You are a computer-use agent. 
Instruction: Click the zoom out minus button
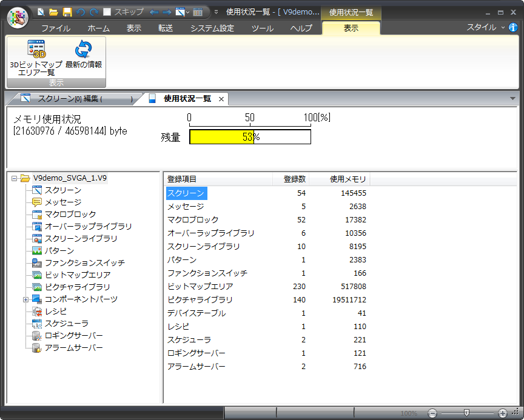pyautogui.click(x=432, y=413)
